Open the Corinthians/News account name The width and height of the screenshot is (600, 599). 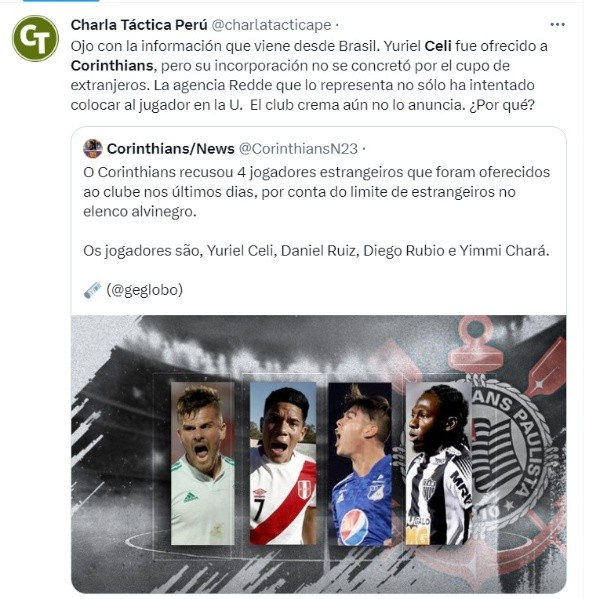click(171, 149)
